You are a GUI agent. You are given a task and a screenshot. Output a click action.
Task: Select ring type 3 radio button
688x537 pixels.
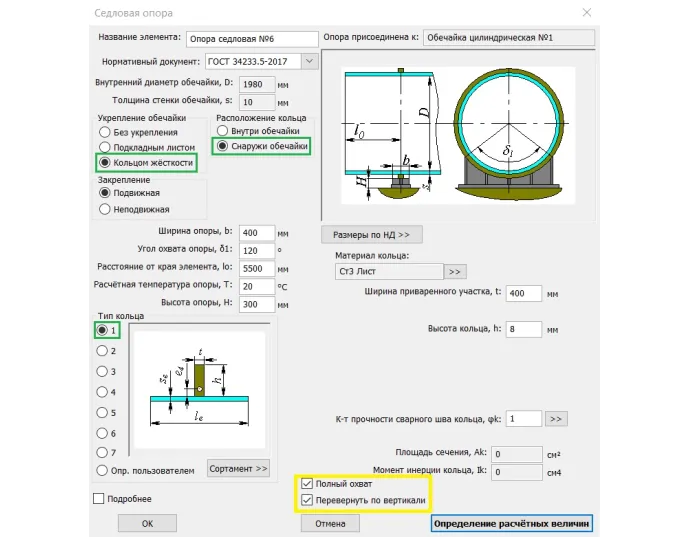coord(101,371)
